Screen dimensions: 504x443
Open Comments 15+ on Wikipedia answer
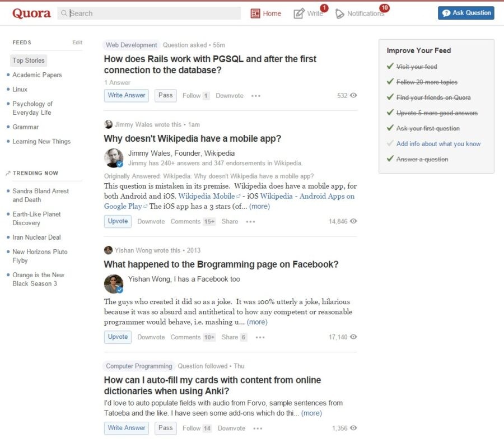click(193, 222)
